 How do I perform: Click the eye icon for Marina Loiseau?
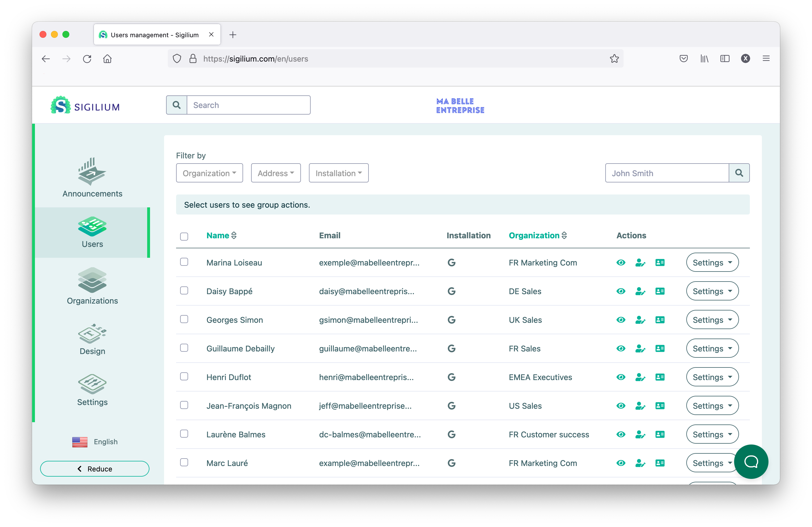(621, 262)
